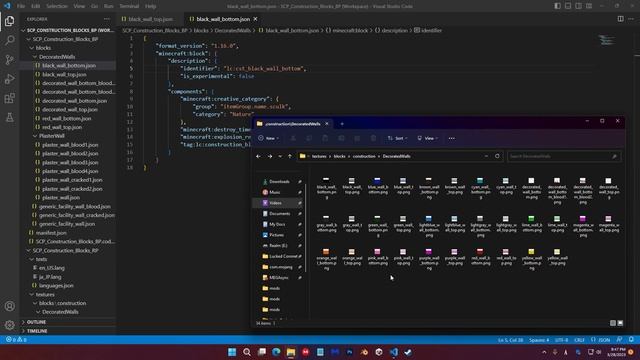Open the Terminal menu

click(129, 6)
